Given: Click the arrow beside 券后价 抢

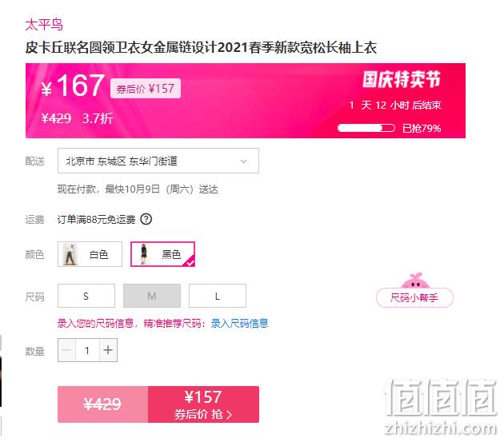Looking at the screenshot, I should [229, 415].
